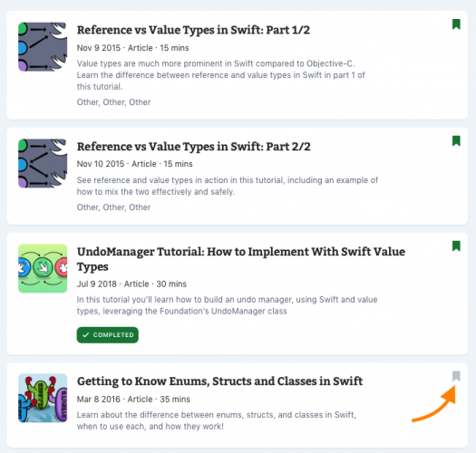Open thumbnail of Reference vs Value Types Part 1/2

click(43, 47)
